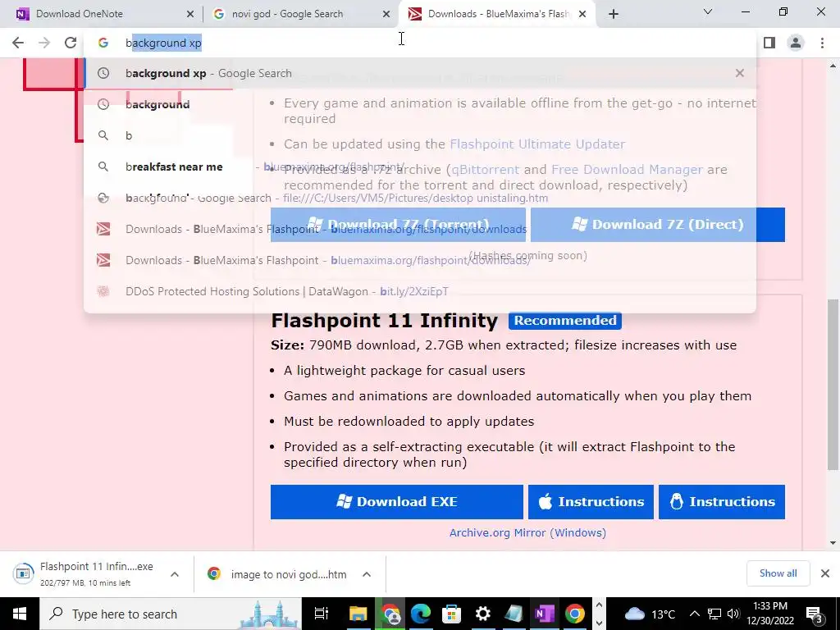840x630 pixels.
Task: Open OneNote from the taskbar
Action: [545, 614]
